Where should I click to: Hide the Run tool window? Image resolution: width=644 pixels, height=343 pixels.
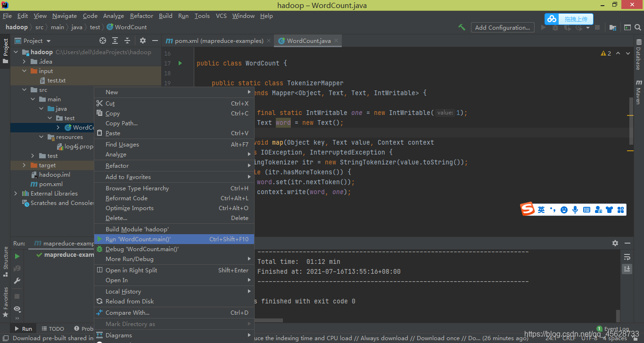(x=627, y=243)
